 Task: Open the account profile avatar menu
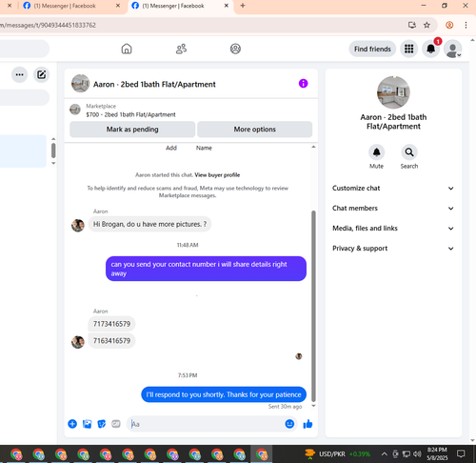(453, 49)
